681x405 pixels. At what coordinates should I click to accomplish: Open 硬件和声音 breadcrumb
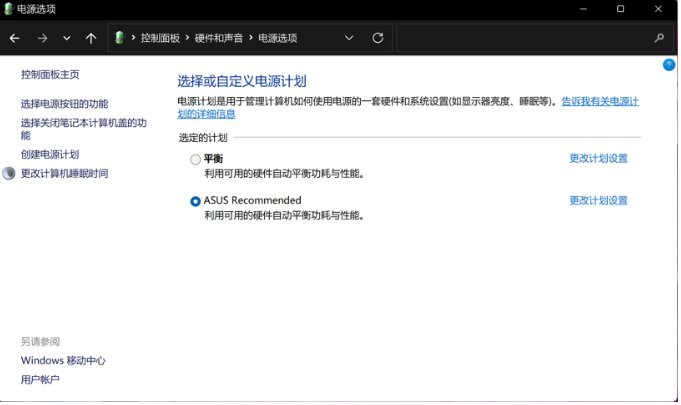tap(218, 38)
